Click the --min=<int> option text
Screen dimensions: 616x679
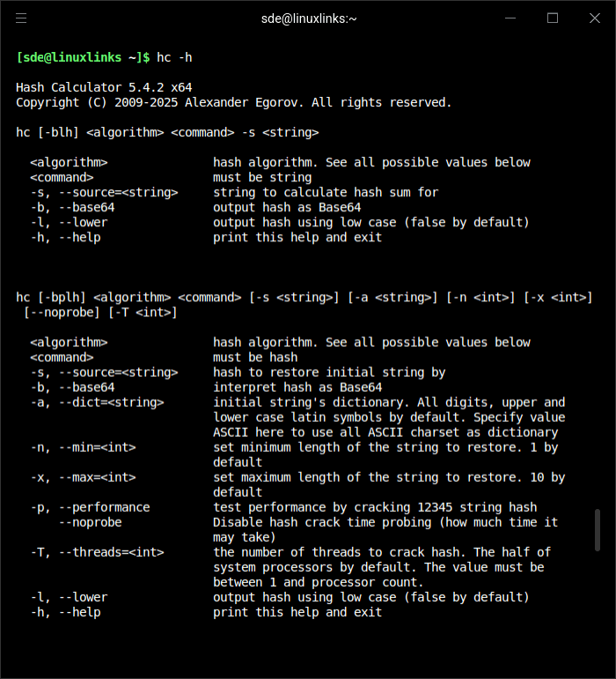point(98,447)
